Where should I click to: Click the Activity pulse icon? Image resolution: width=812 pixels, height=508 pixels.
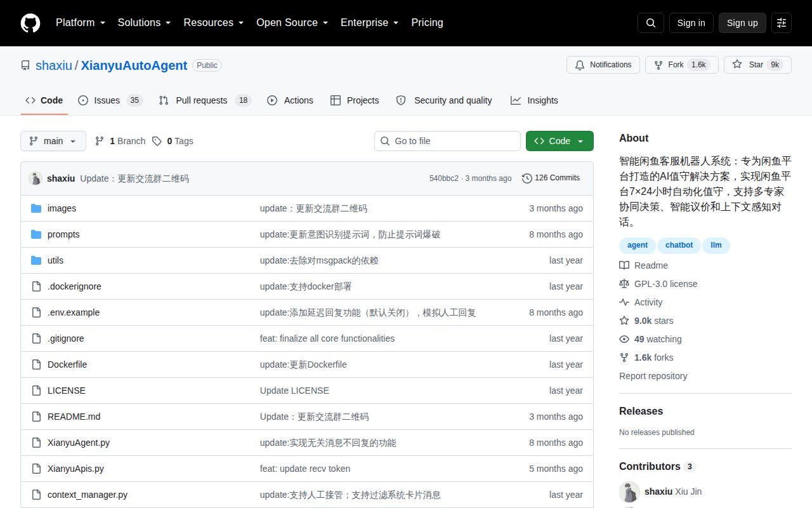pyautogui.click(x=624, y=302)
